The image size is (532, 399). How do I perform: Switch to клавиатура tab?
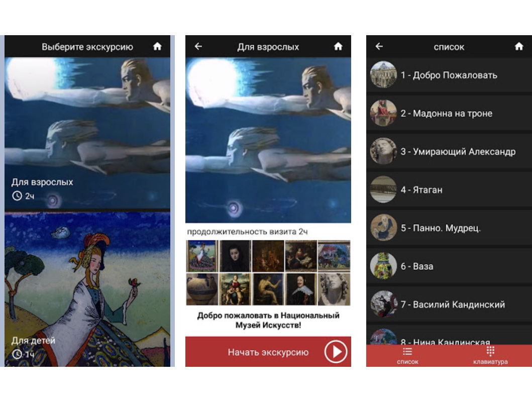(490, 356)
